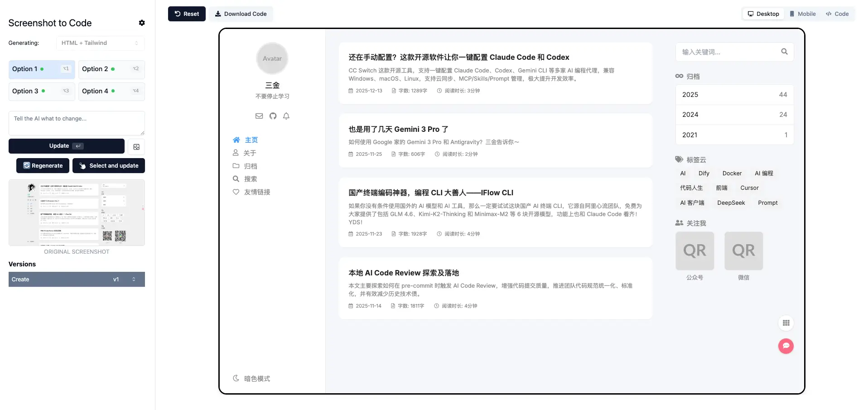Switch preview to Desktop view
Image resolution: width=868 pixels, height=410 pixels.
763,14
